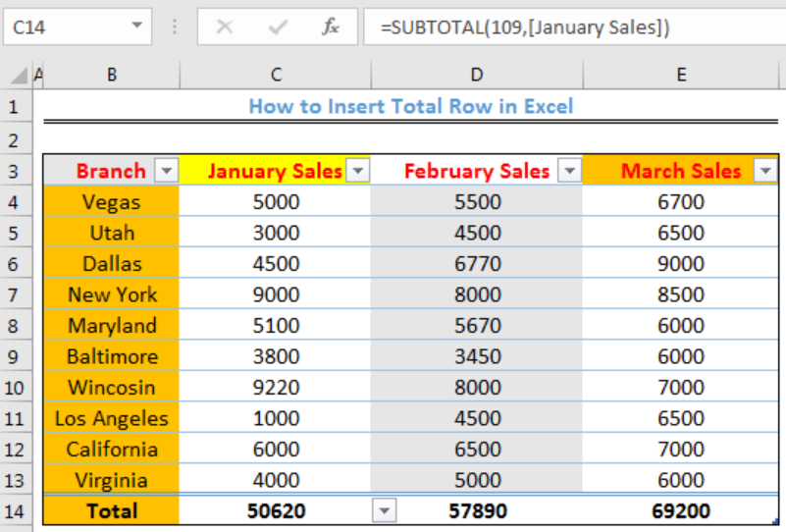Open the Insert Function fx icon
Image resolution: width=786 pixels, height=532 pixels.
click(x=331, y=27)
